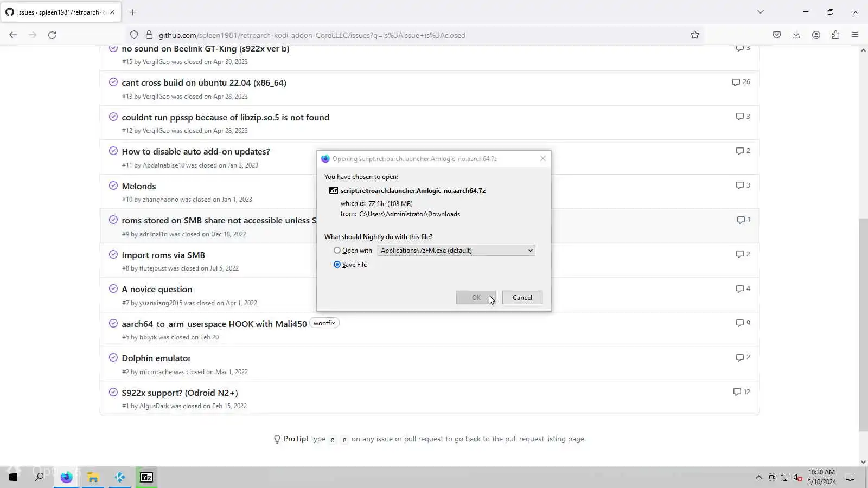Open the 26 comments on ubuntu build issue
Viewport: 868px width, 488px height.
click(x=741, y=82)
